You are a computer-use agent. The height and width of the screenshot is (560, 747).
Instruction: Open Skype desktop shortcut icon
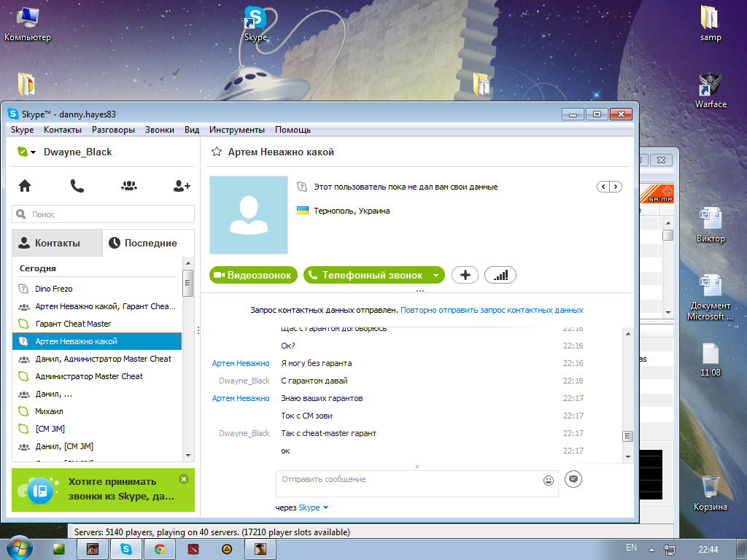coord(255,24)
